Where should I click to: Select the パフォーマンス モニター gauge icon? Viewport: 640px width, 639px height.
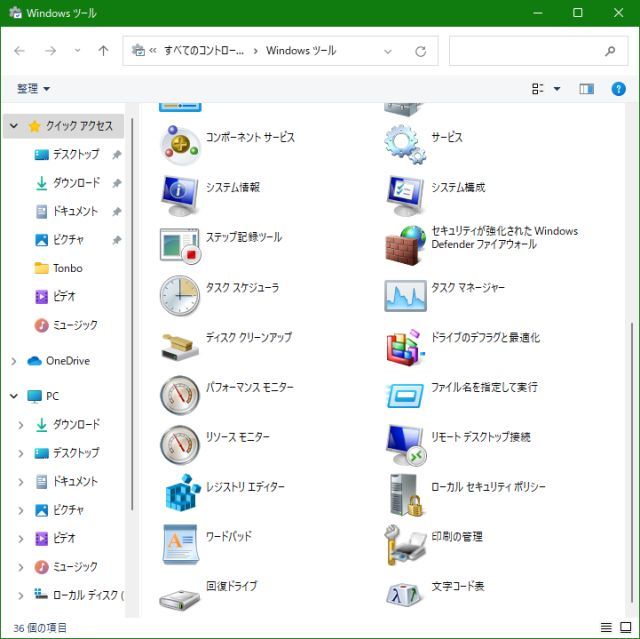click(180, 395)
